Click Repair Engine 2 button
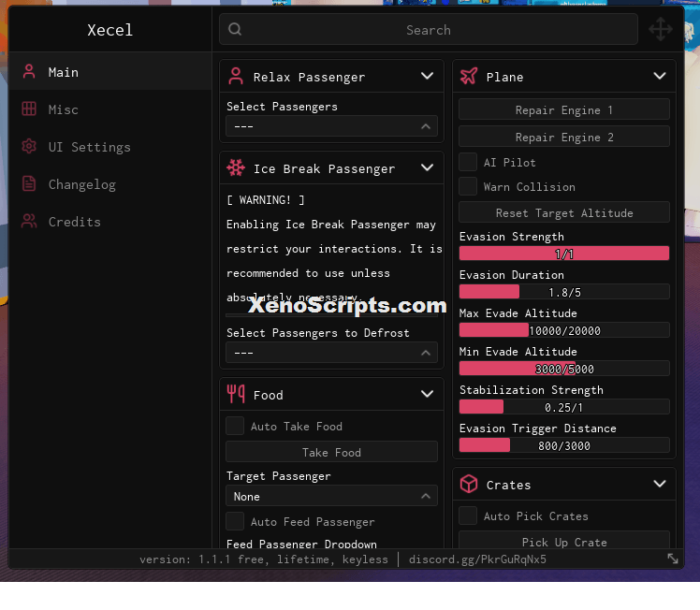 (564, 137)
